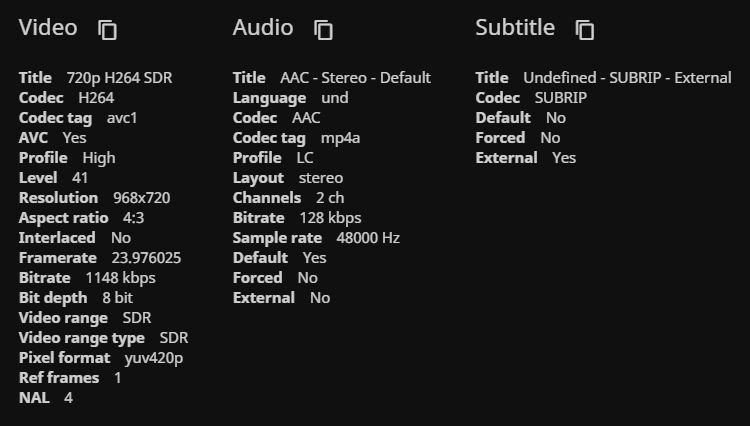
Task: Click the codec tag avc1 value
Action: click(x=122, y=118)
